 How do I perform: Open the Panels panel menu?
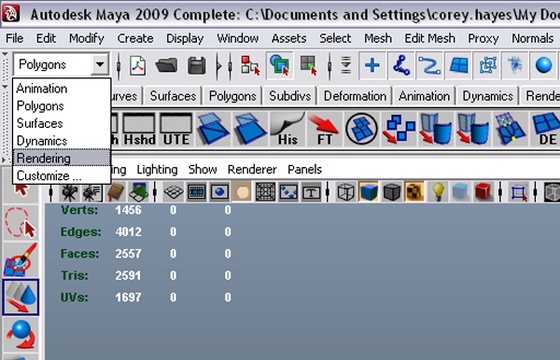[305, 169]
